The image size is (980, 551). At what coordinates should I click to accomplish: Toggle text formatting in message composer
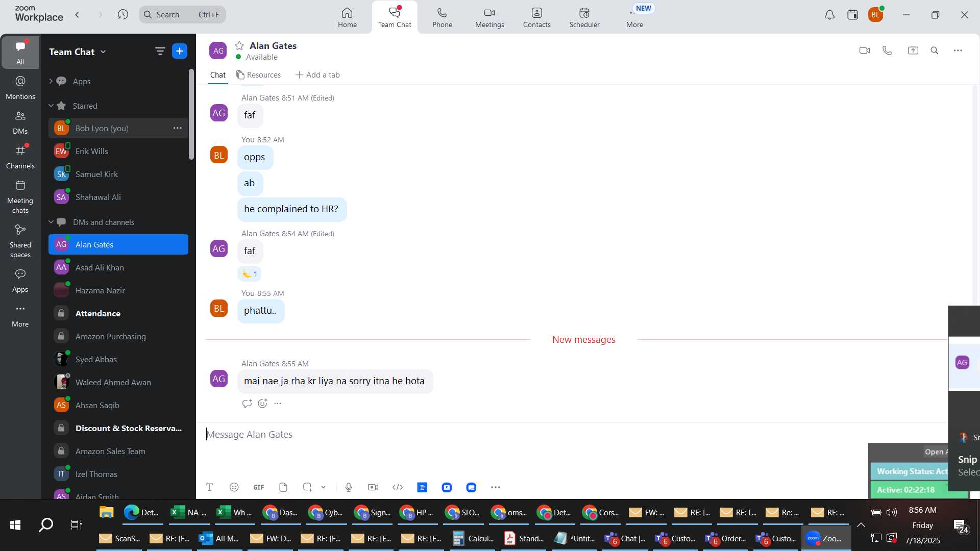click(209, 487)
